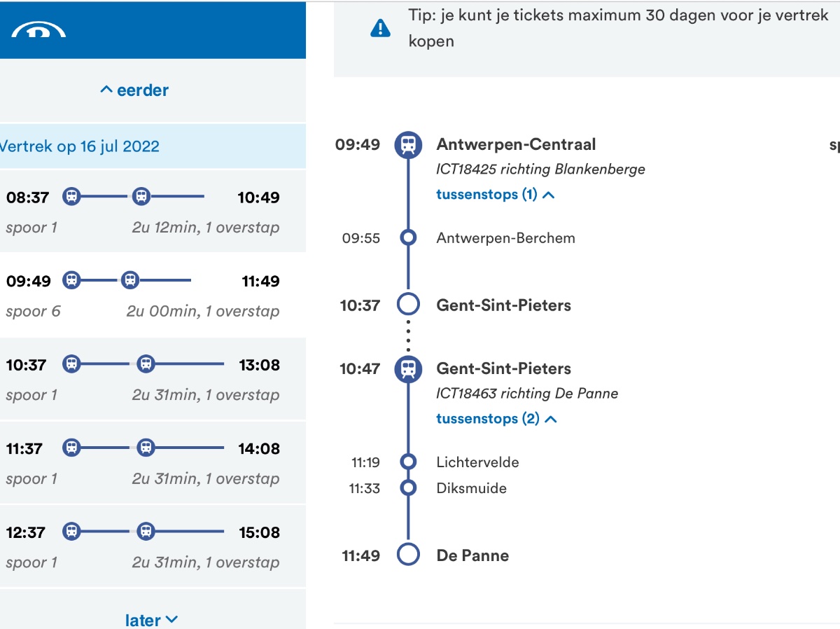Click the Antwerpen-Berchem intermediate stop
This screenshot has height=629, width=840.
pos(505,238)
